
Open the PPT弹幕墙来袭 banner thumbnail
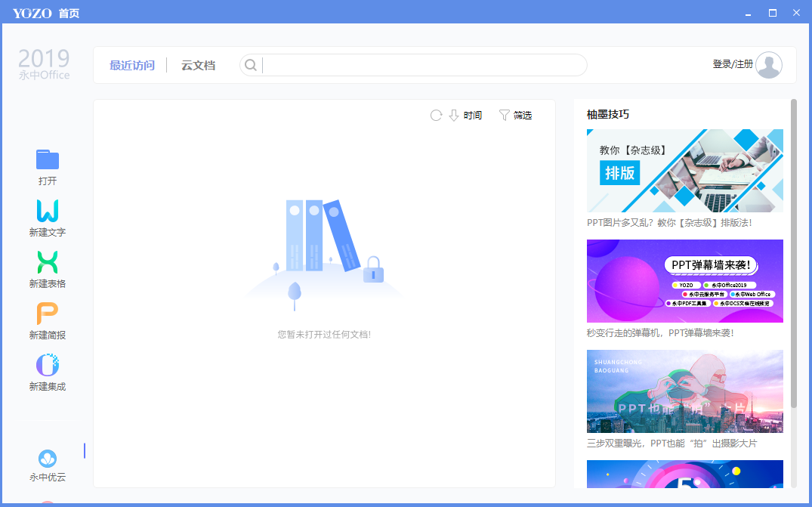click(x=684, y=281)
